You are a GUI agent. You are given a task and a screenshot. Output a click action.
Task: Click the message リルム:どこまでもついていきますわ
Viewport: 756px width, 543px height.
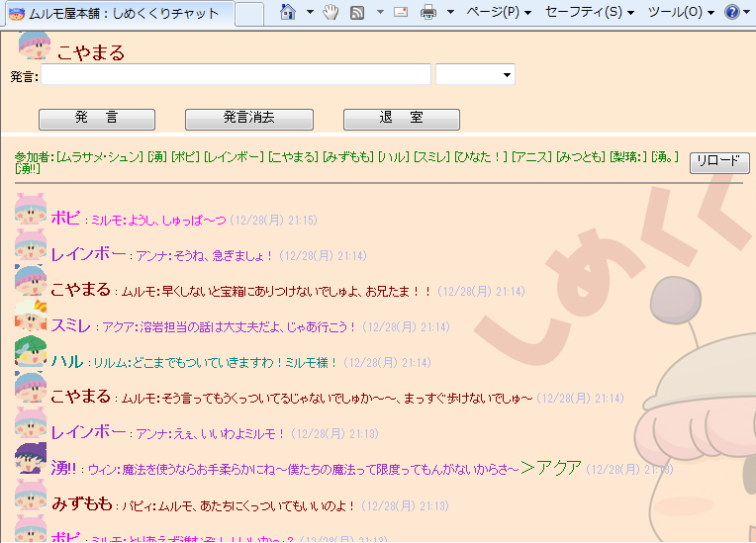pos(216,363)
